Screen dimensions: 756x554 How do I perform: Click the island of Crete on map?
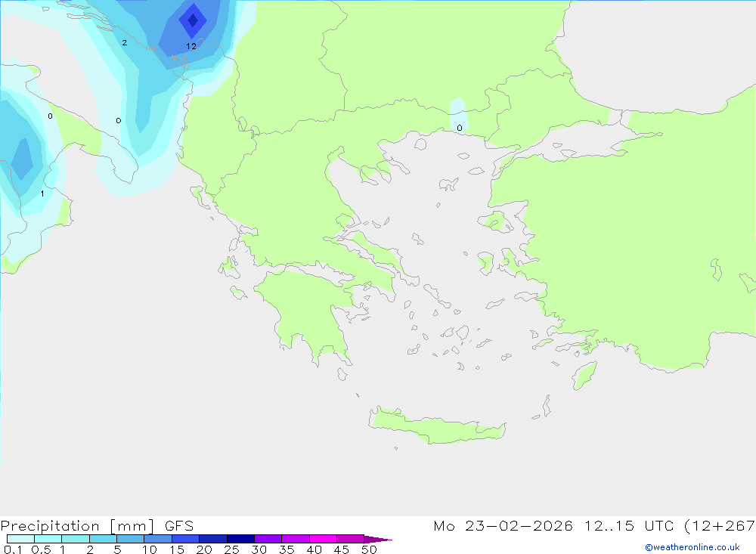pyautogui.click(x=436, y=427)
